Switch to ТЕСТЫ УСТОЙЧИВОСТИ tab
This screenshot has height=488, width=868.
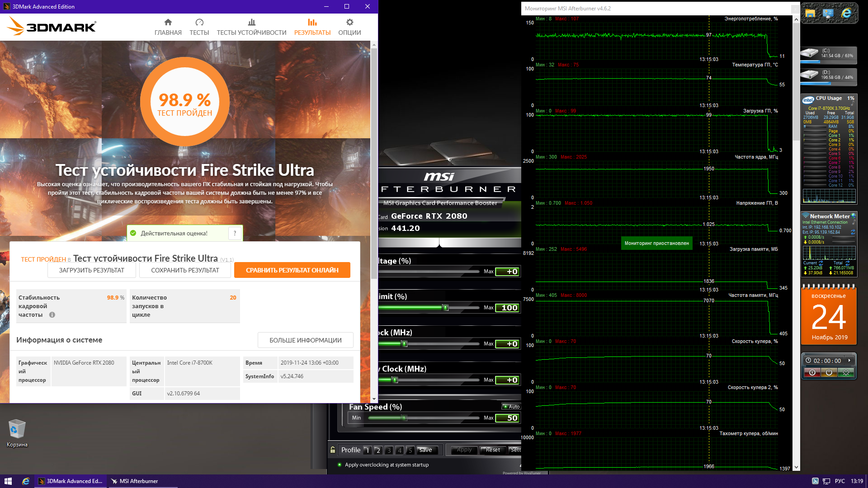click(251, 27)
